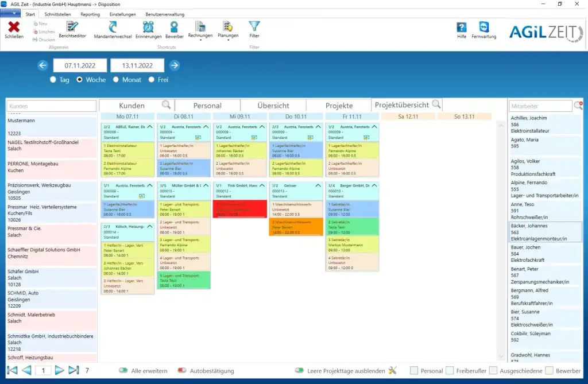This screenshot has height=384, width=588.
Task: Click the Filter funnel icon
Action: (x=254, y=26)
